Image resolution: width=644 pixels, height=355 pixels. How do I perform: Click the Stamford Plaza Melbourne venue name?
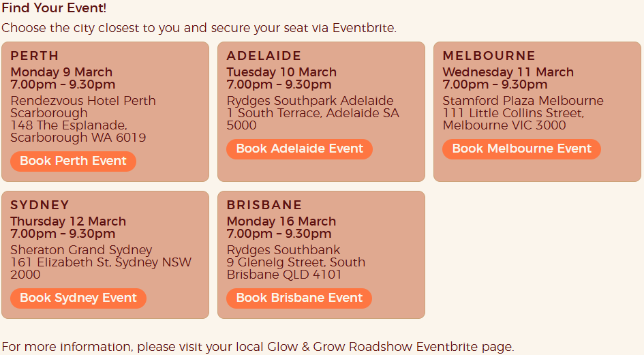coord(523,101)
